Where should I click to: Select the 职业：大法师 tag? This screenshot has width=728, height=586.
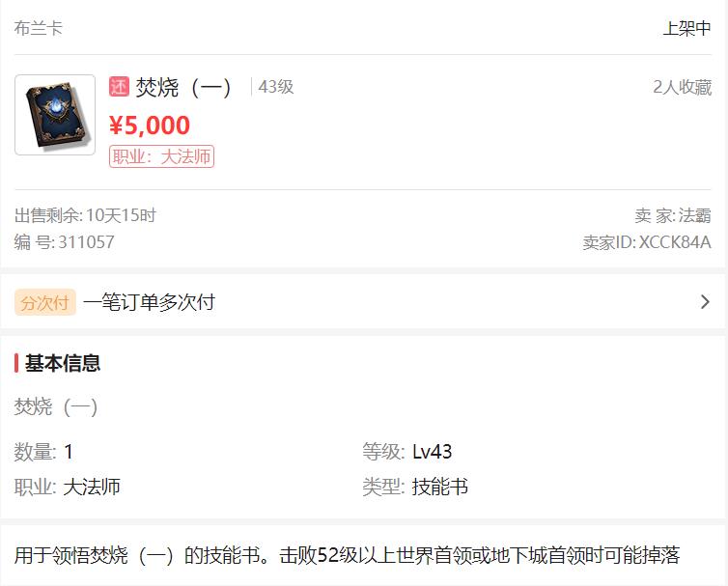point(161,156)
